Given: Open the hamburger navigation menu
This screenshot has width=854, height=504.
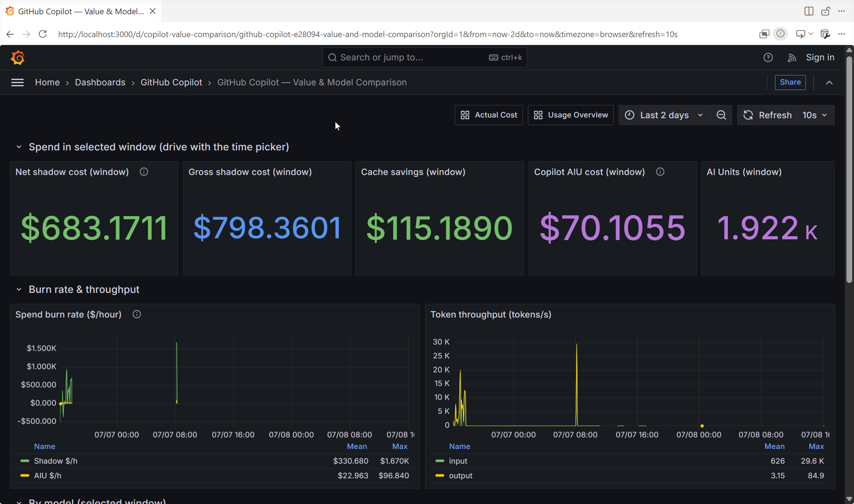Looking at the screenshot, I should [18, 83].
